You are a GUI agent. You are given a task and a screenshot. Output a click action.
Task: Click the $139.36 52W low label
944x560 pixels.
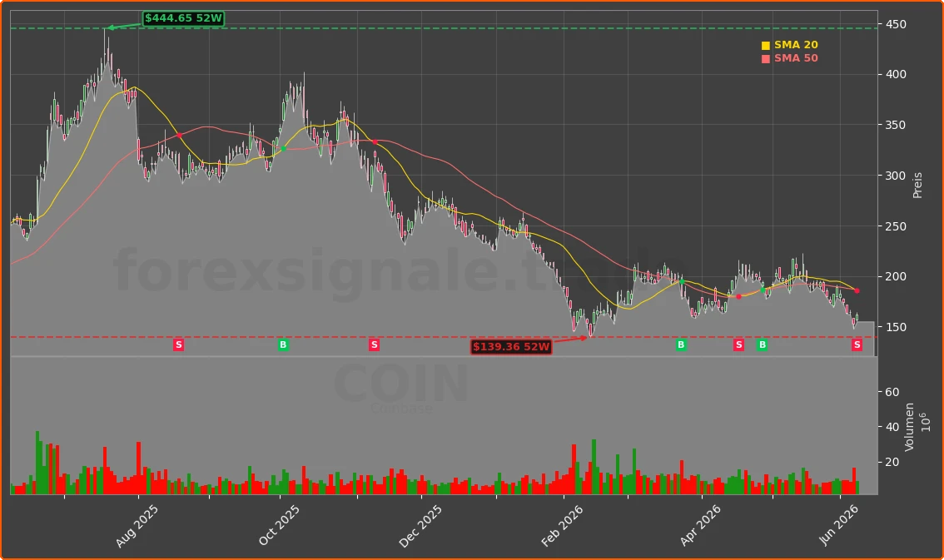(511, 346)
